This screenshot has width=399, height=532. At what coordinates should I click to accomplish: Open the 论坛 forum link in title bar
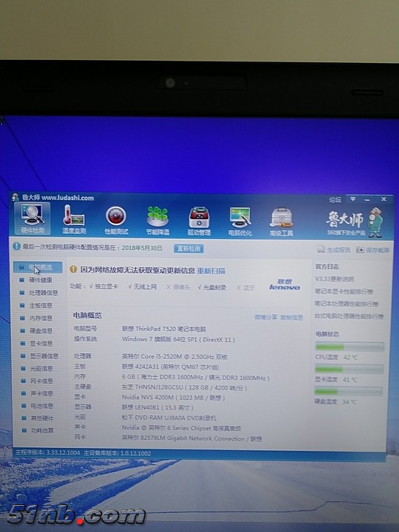[x=335, y=199]
